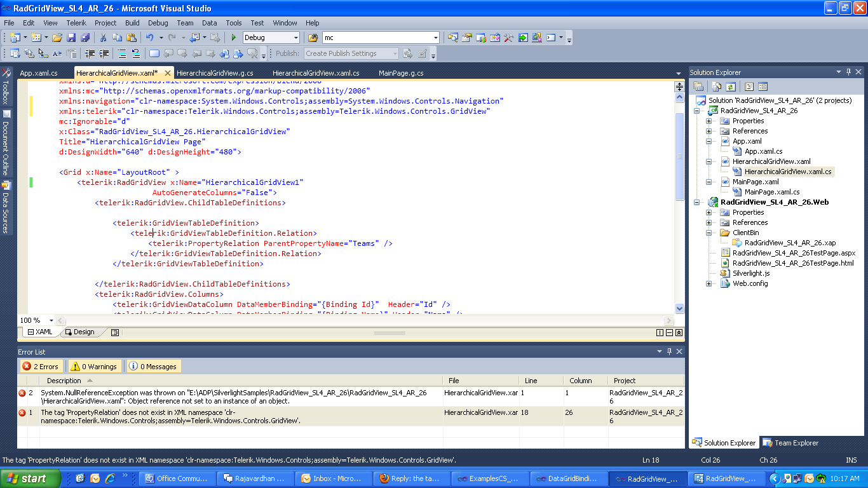Collapse the ClientBin folder node

click(709, 233)
